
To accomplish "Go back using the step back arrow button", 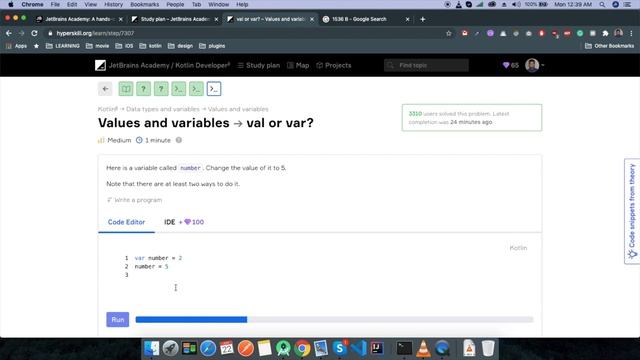I will click(x=105, y=89).
